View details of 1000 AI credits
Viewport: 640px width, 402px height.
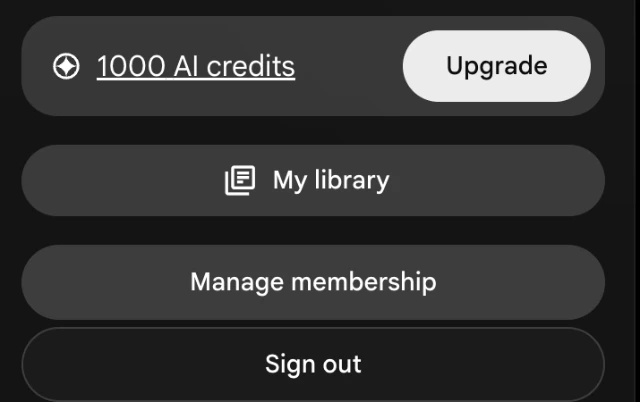coord(196,66)
